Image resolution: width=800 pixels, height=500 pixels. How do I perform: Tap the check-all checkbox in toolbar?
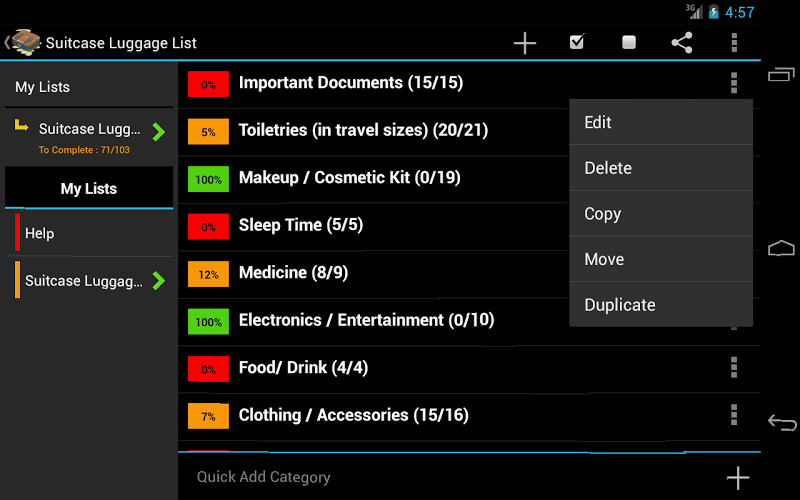tap(577, 43)
